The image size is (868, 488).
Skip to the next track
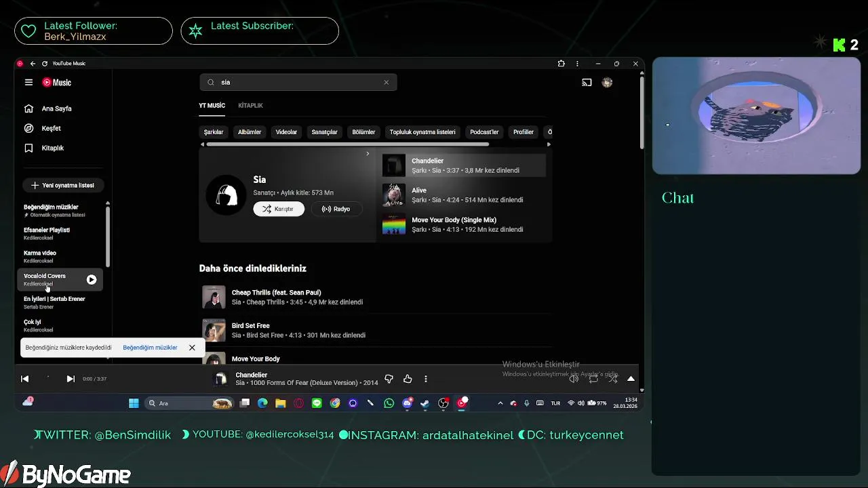71,379
